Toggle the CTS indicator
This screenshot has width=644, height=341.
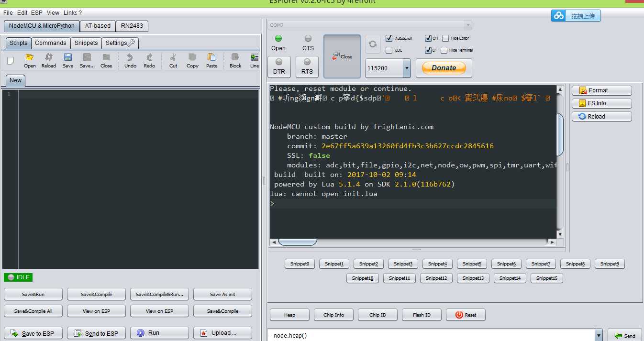308,43
